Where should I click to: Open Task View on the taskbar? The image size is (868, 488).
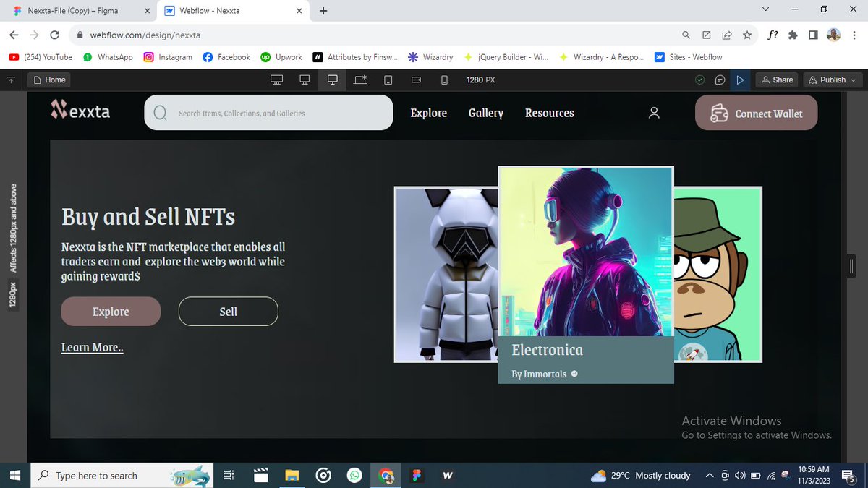click(x=228, y=476)
